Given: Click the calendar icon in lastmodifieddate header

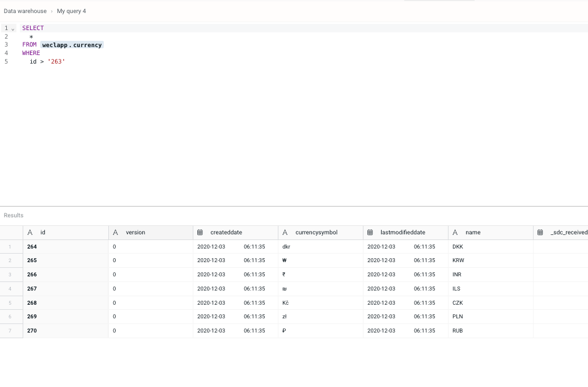Looking at the screenshot, I should pos(370,232).
